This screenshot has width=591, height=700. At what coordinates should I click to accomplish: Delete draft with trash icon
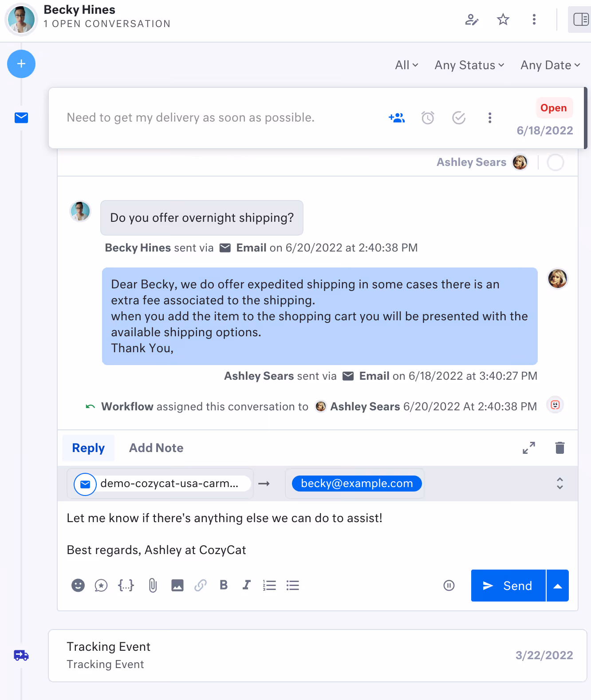560,448
